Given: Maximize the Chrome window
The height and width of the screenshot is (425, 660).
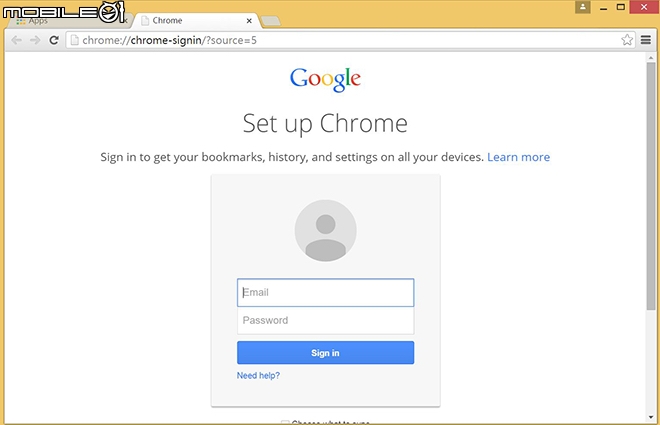Looking at the screenshot, I should (x=620, y=7).
